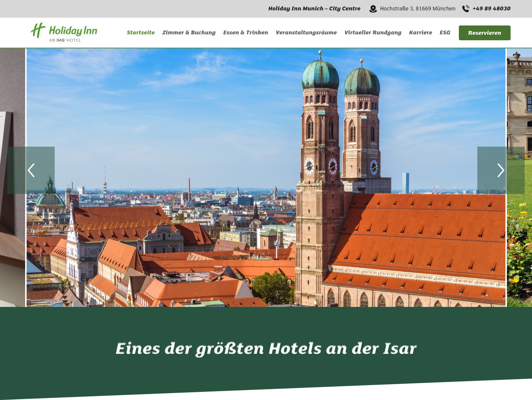Click Holiday Inn Munich – City Centre title
This screenshot has width=532, height=400.
click(314, 8)
